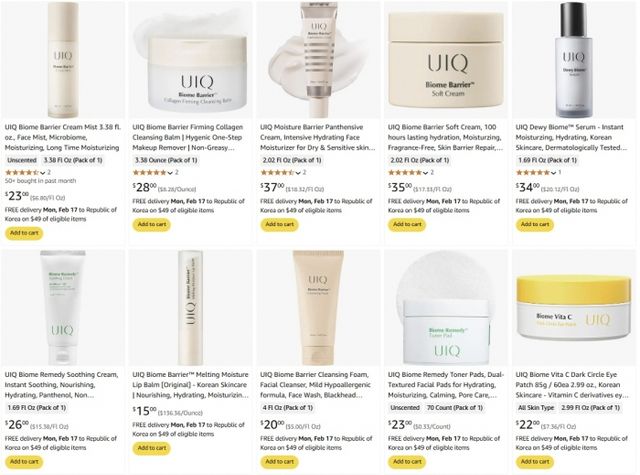
Task: Select 70 Count pack toner pads option
Action: [454, 408]
